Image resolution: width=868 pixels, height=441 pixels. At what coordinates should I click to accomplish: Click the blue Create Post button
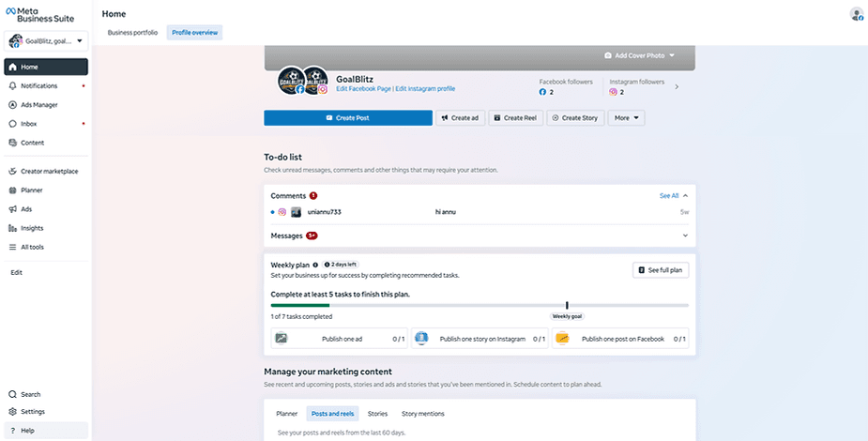coord(348,118)
